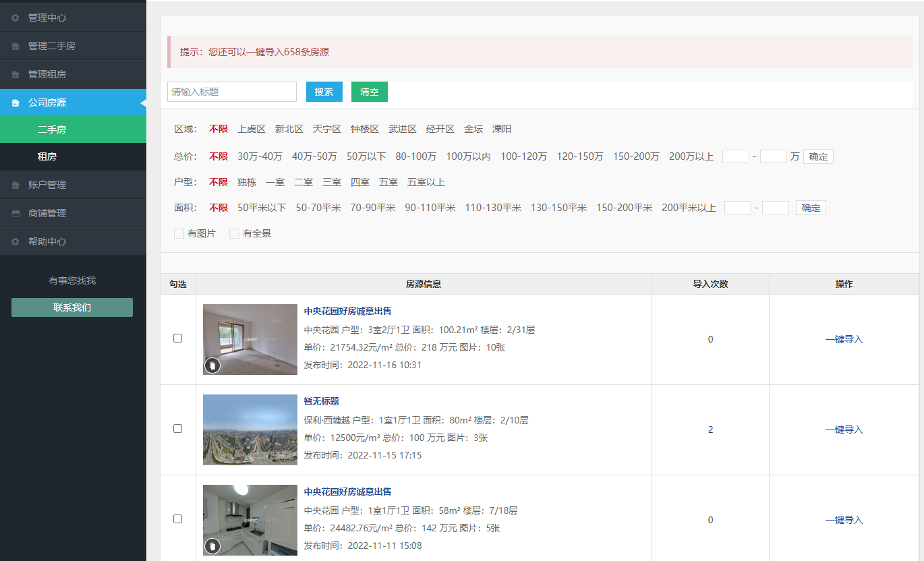Click the gear icon beside 帮助中心
Viewport: 924px width, 561px height.
pos(16,241)
